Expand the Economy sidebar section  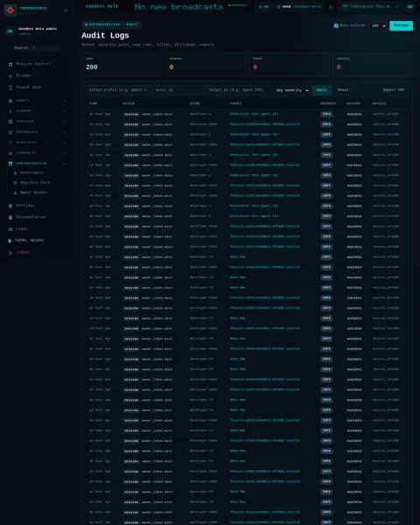[x=37, y=111]
